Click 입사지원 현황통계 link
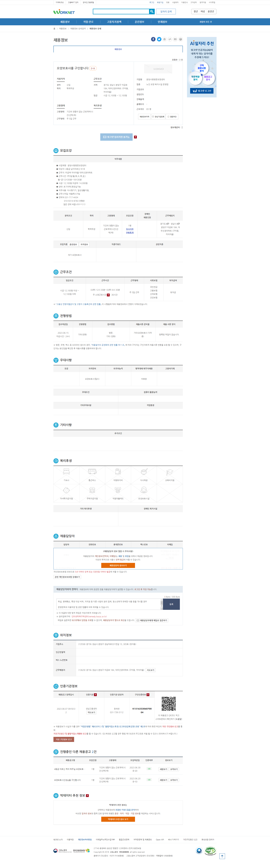Image resolution: width=270 pixels, height=868 pixels. point(130,231)
